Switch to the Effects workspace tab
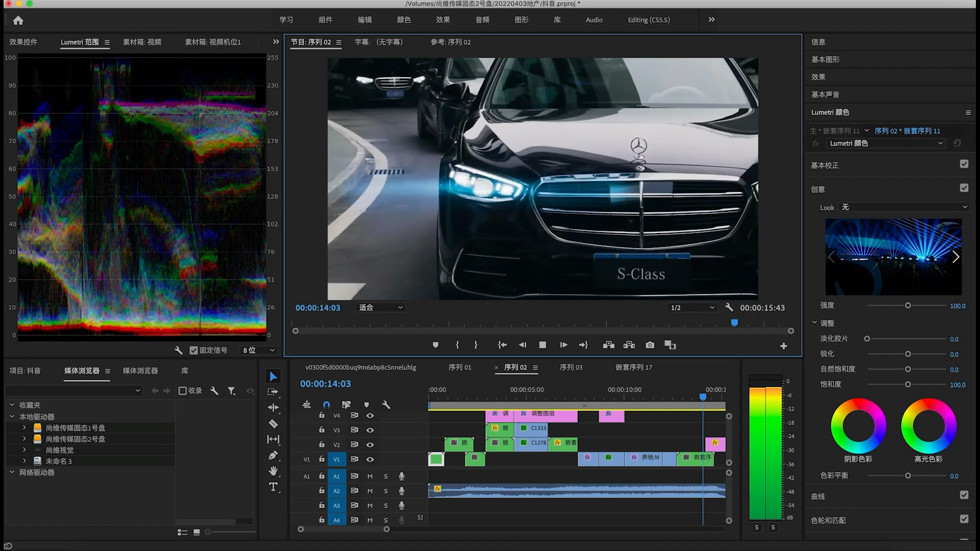 [443, 20]
